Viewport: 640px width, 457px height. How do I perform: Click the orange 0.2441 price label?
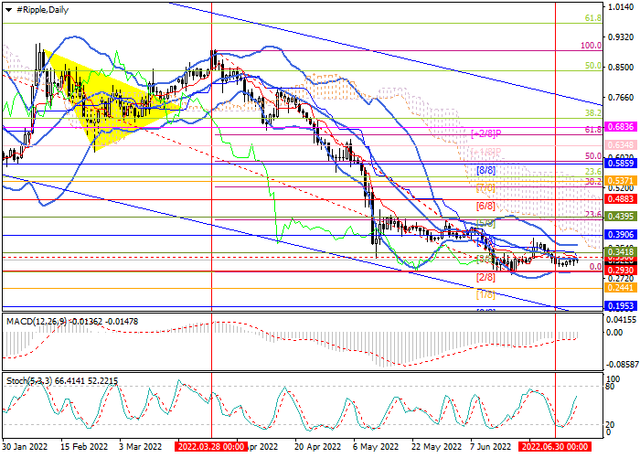tap(622, 287)
